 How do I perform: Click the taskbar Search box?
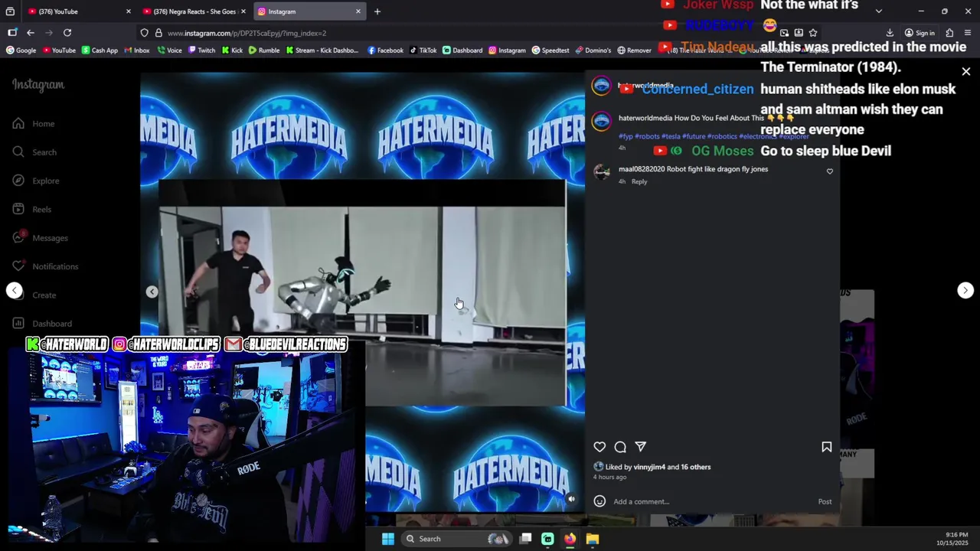(x=456, y=539)
